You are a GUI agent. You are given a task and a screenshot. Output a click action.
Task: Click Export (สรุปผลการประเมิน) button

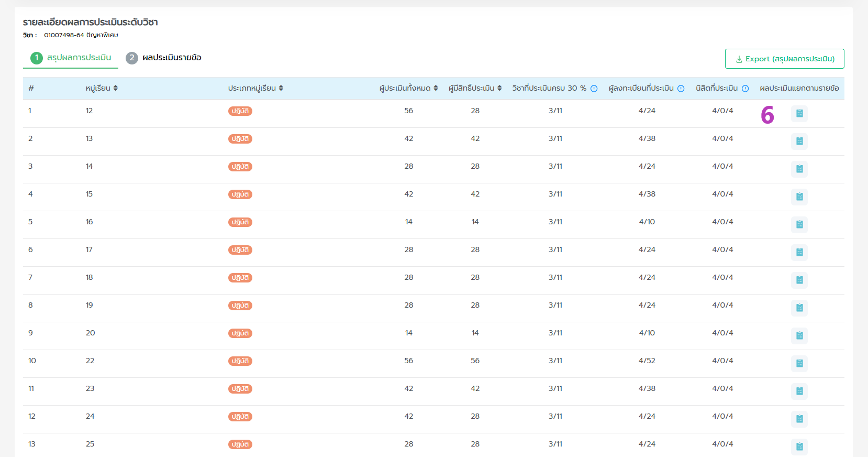784,59
